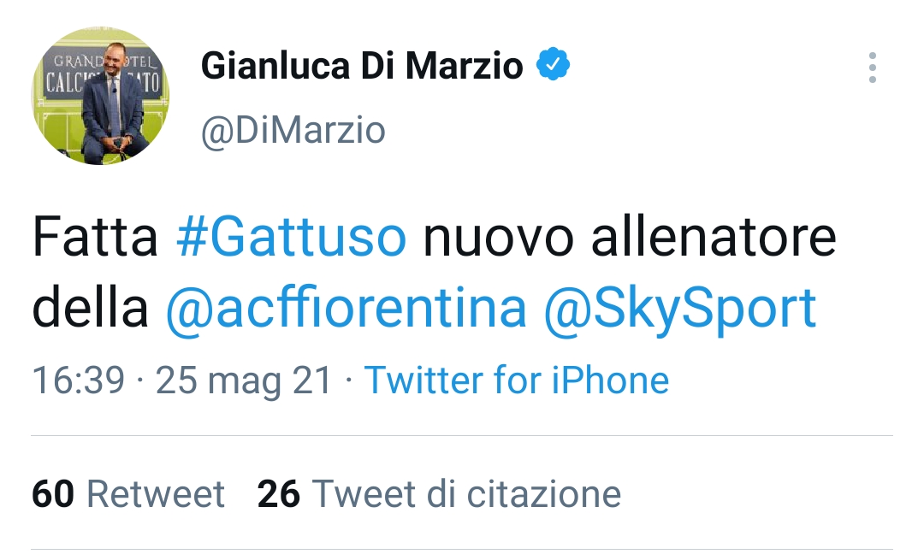The image size is (924, 560).
Task: Open Twitter for iPhone source link
Action: click(517, 380)
